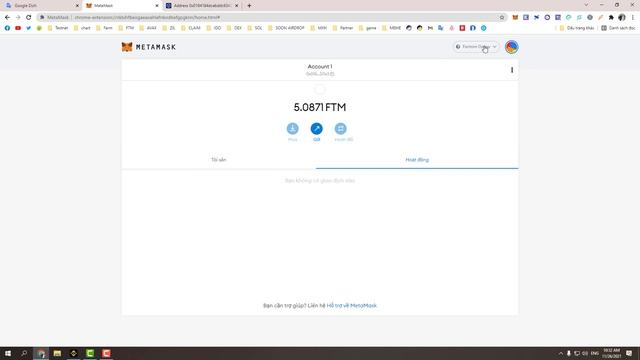Reload the current page
The width and height of the screenshot is (640, 360).
point(29,17)
